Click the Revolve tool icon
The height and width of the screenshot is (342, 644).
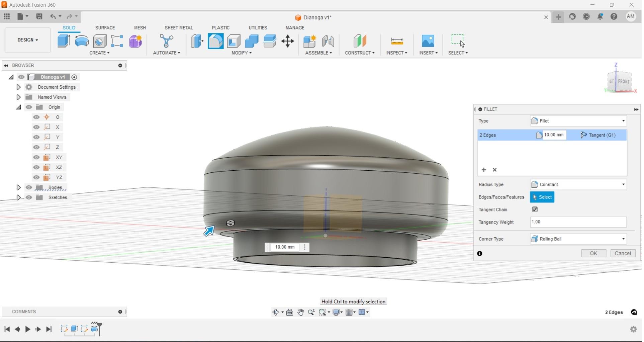tap(82, 41)
